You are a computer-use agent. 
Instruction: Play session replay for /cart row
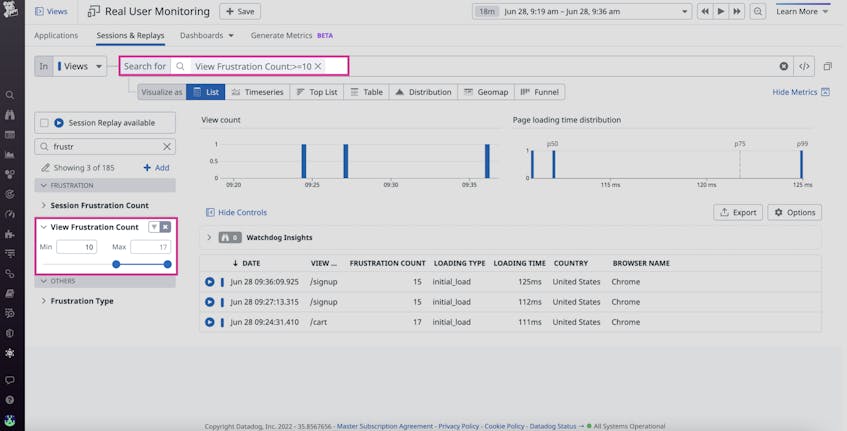(210, 322)
